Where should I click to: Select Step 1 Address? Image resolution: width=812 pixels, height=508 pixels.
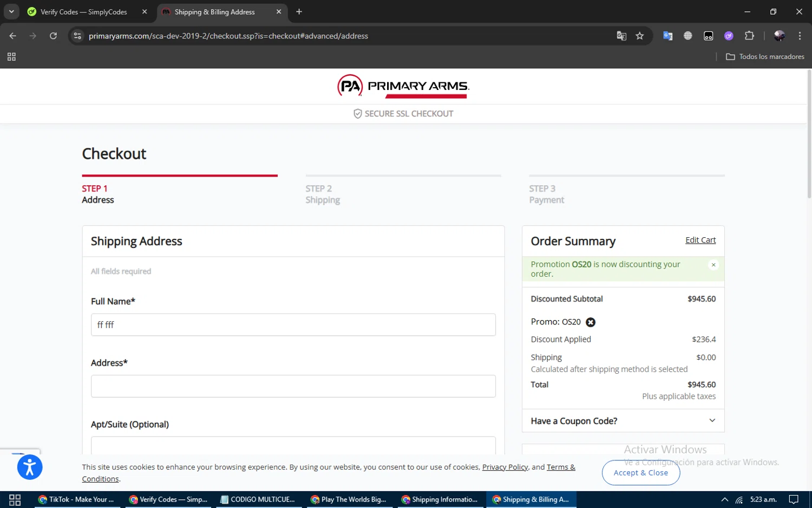98,194
